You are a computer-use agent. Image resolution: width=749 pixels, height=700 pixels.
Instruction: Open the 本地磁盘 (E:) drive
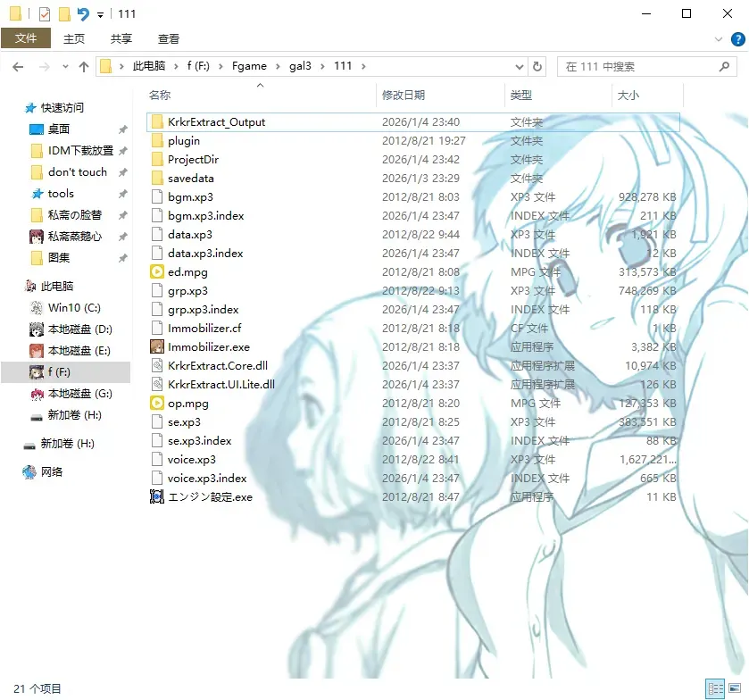point(79,351)
